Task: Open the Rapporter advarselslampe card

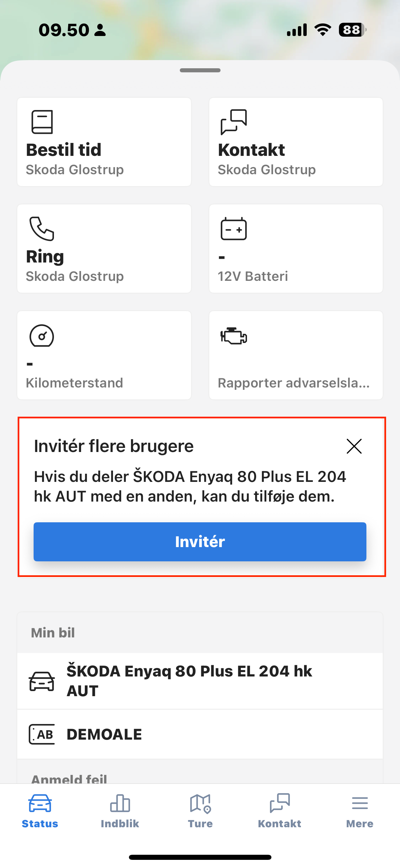Action: [296, 355]
